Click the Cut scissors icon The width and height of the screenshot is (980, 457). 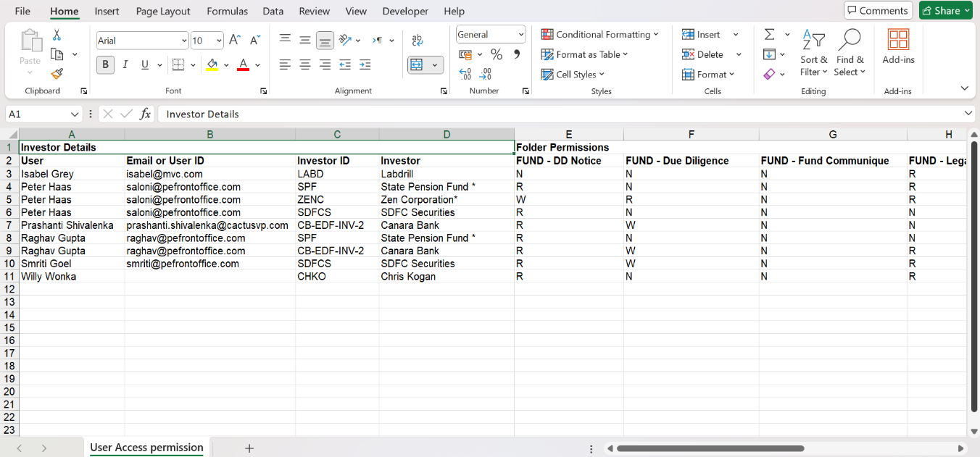click(x=57, y=35)
